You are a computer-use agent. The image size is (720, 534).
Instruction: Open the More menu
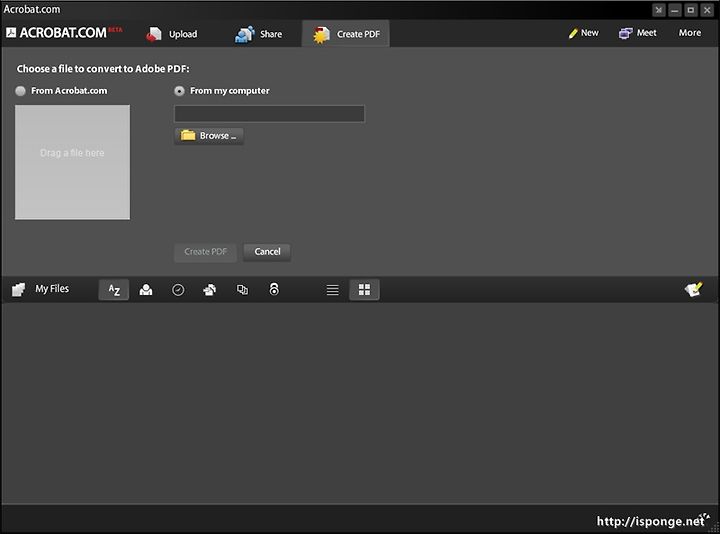tap(690, 33)
